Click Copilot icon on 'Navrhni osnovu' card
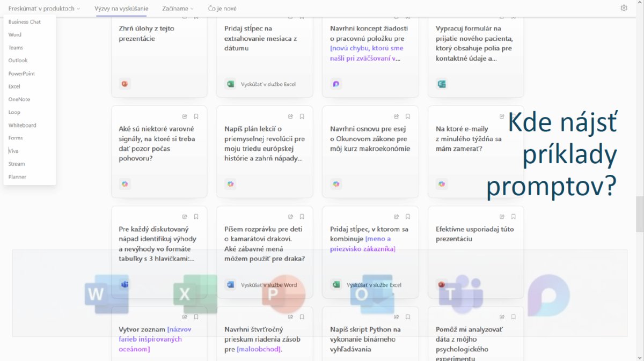Image resolution: width=644 pixels, height=361 pixels. click(x=336, y=184)
